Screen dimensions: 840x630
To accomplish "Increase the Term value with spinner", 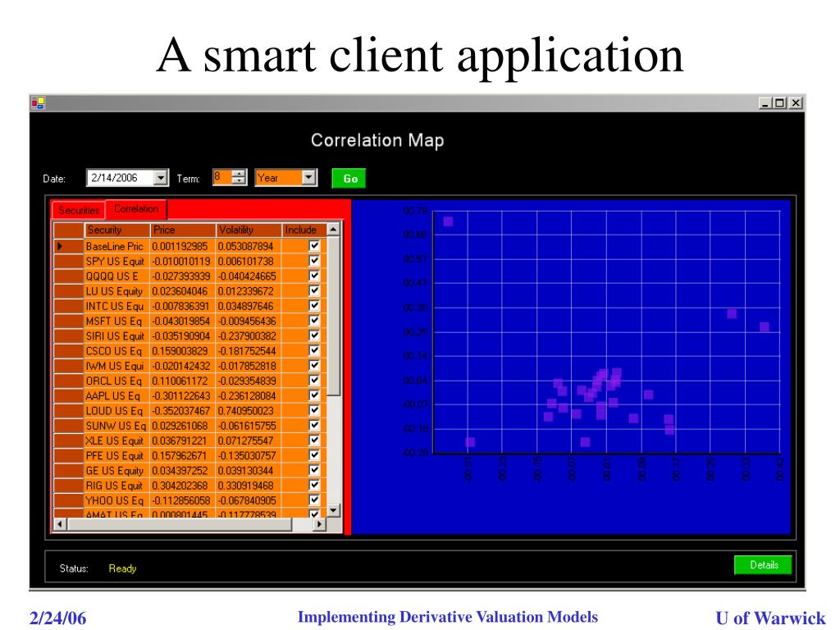I will tap(239, 174).
